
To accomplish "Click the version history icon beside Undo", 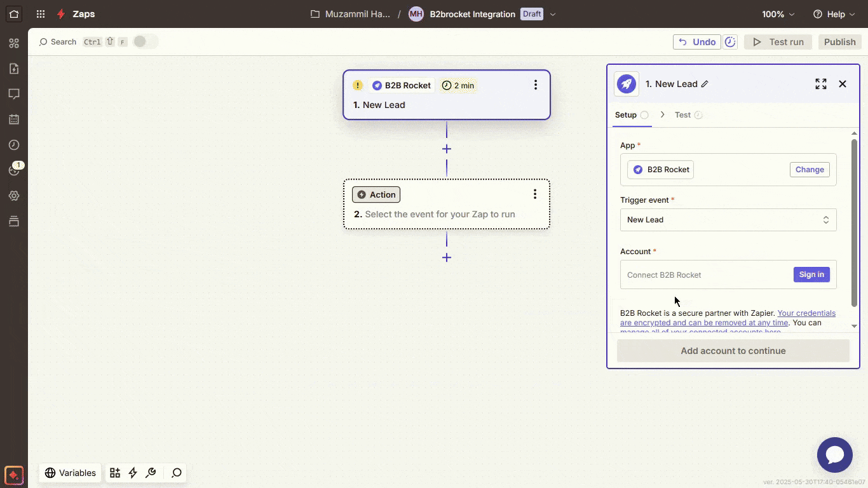I will pos(731,42).
